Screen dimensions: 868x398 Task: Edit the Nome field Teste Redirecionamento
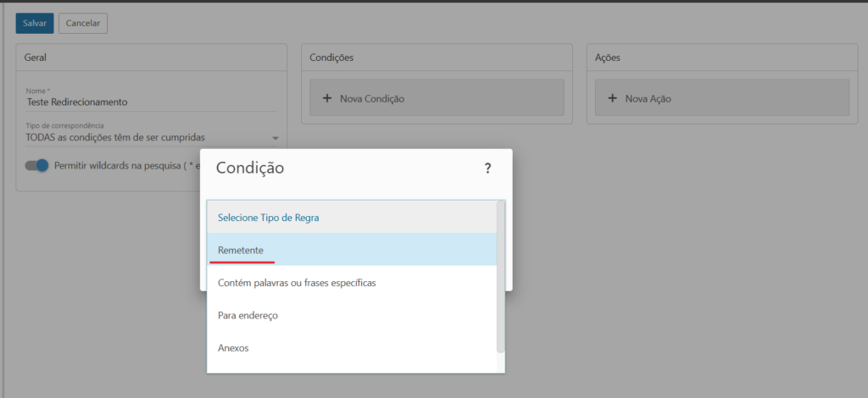152,102
